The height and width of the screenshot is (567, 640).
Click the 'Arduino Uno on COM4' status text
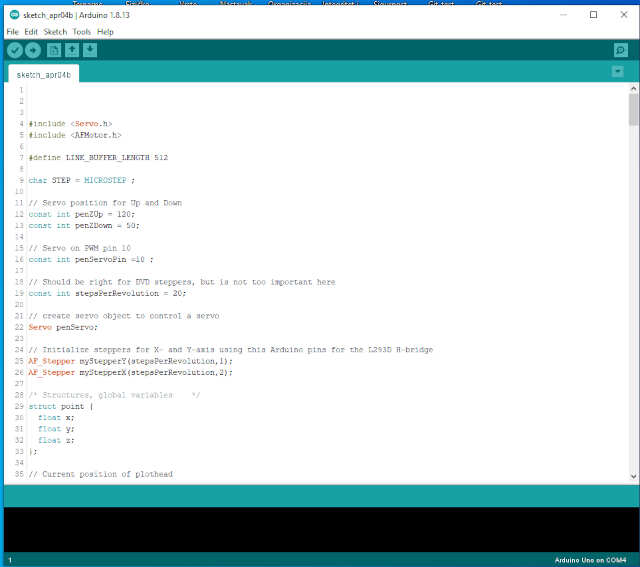[590, 560]
